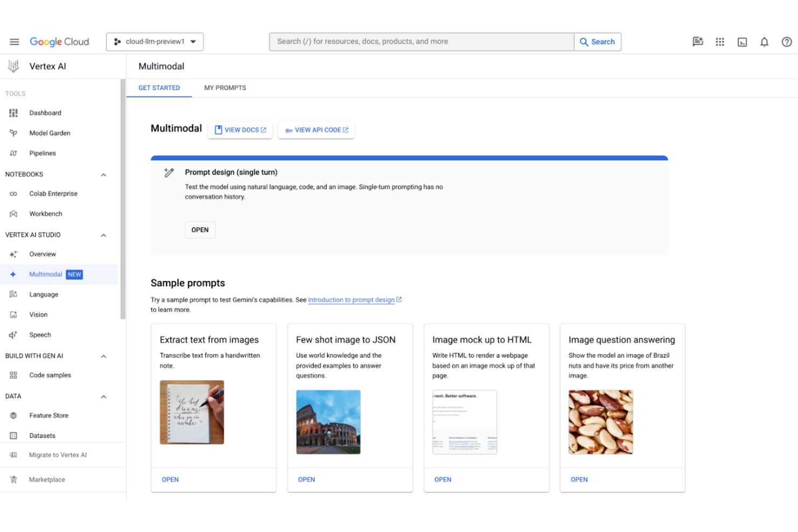This screenshot has width=798, height=532.
Task: Follow the Introduction to prompt design link
Action: 351,300
